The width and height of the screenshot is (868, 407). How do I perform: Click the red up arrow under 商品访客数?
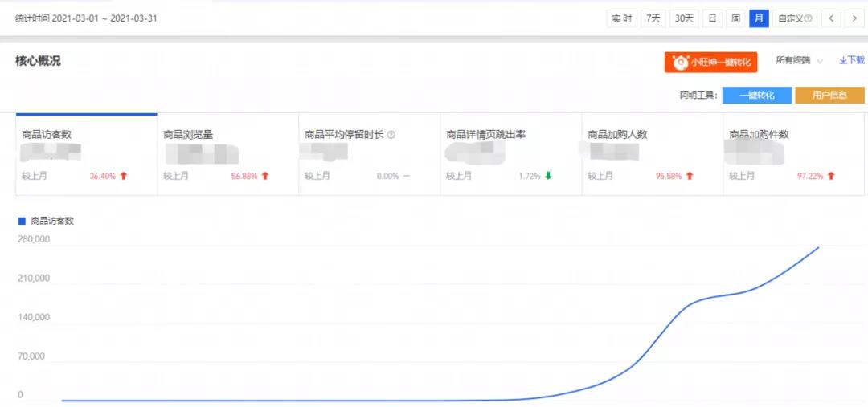tap(124, 176)
